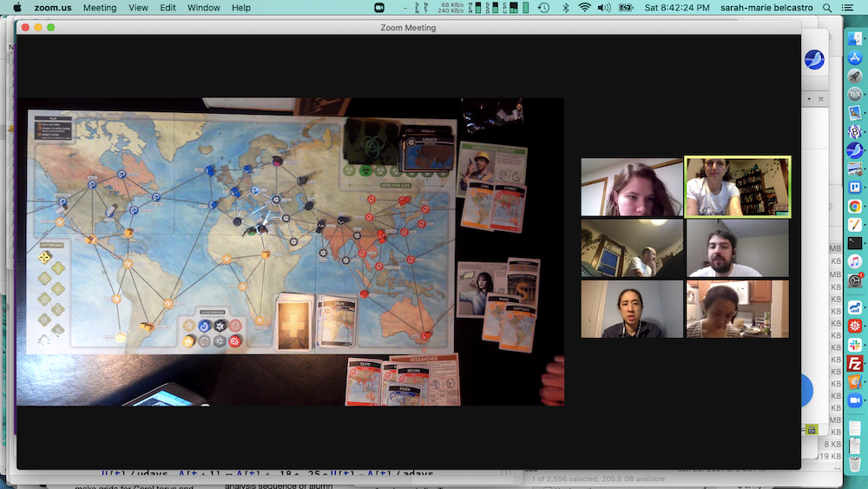Viewport: 868px width, 489px height.
Task: Toggle the Wi-Fi status menu
Action: coord(585,8)
